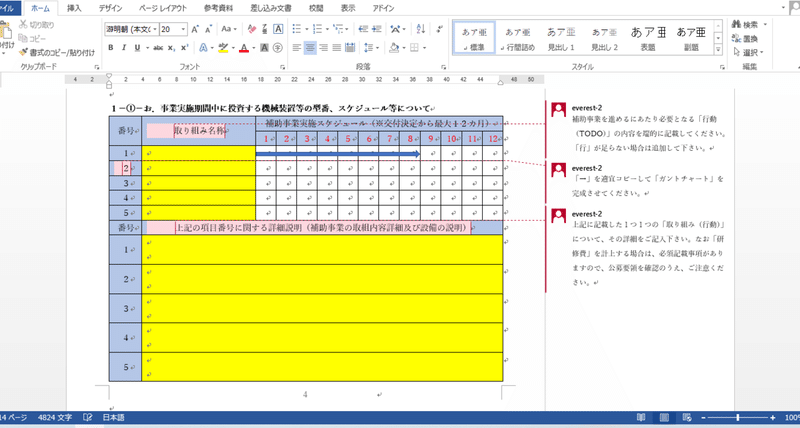Viewport: 800px width, 428px height.
Task: Open the 校閲 tab
Action: point(316,8)
